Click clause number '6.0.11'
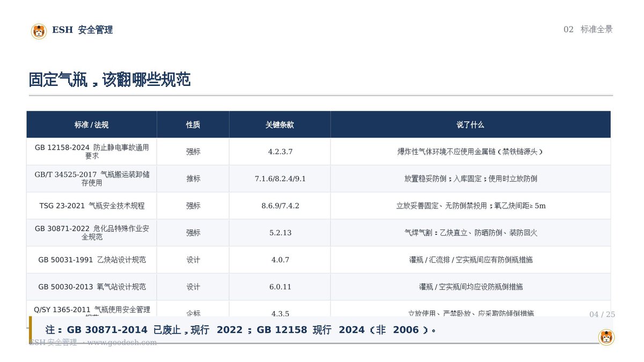Screen dimensions: 644x362 [280, 287]
